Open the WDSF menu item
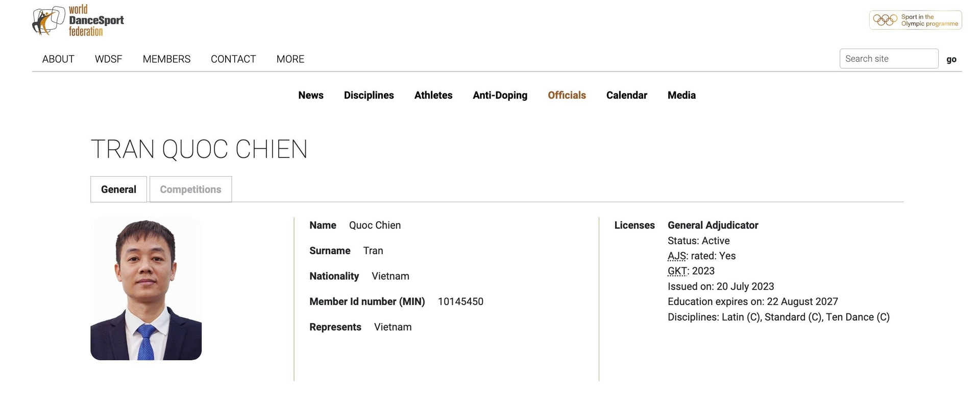Viewport: 980px width, 420px height. click(108, 59)
